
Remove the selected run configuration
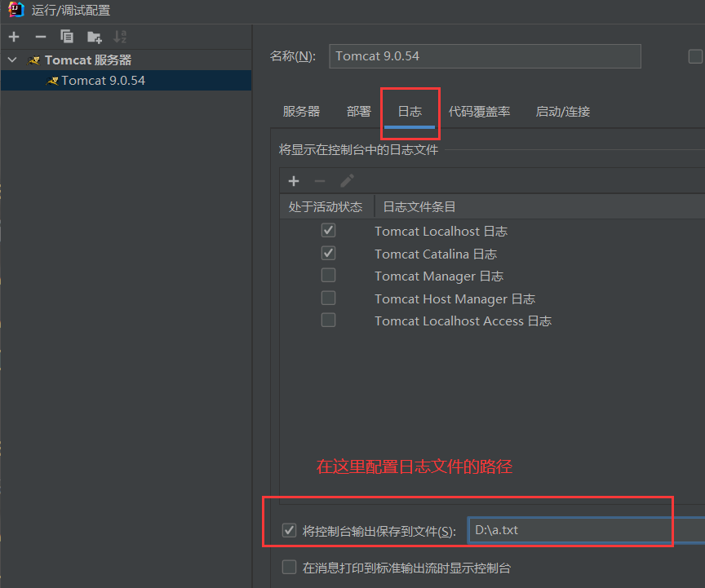[x=41, y=37]
